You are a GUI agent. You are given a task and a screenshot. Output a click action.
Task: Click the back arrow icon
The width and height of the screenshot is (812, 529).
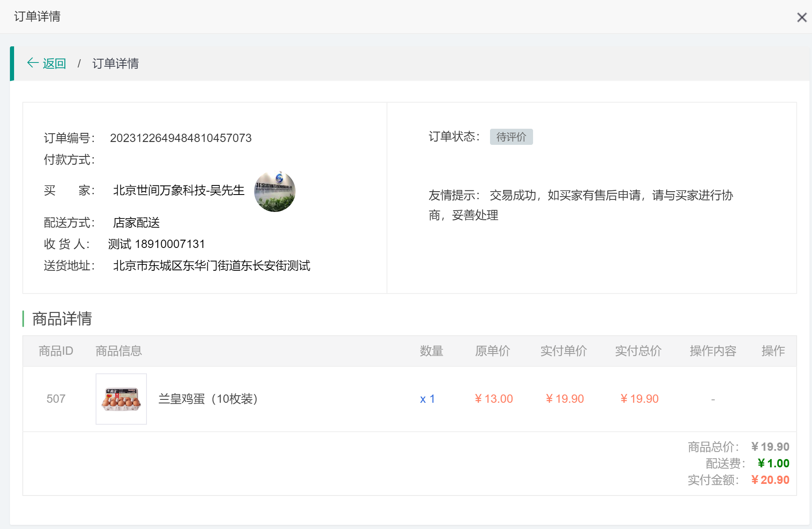(x=32, y=63)
